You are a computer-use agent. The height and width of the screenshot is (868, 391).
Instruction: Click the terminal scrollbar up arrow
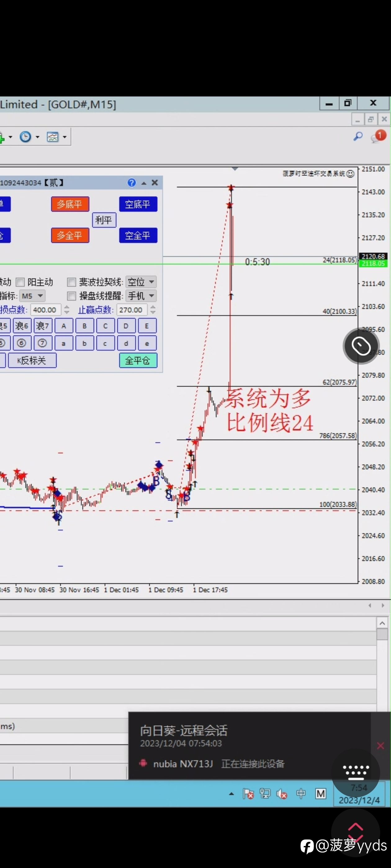pyautogui.click(x=382, y=623)
